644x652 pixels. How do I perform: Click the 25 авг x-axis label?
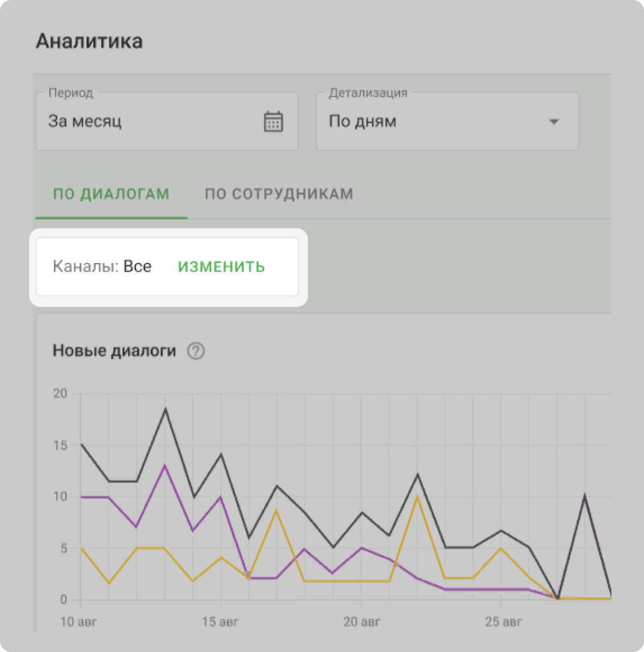point(500,620)
